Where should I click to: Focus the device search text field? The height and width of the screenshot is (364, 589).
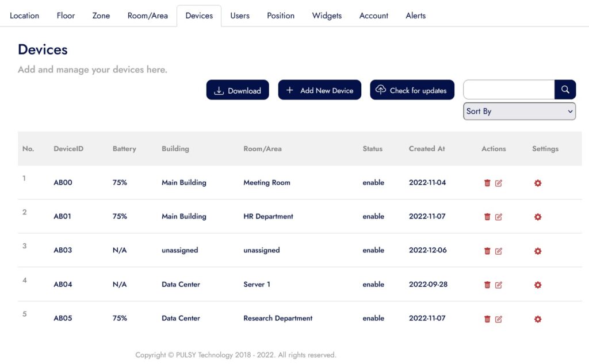pyautogui.click(x=508, y=90)
